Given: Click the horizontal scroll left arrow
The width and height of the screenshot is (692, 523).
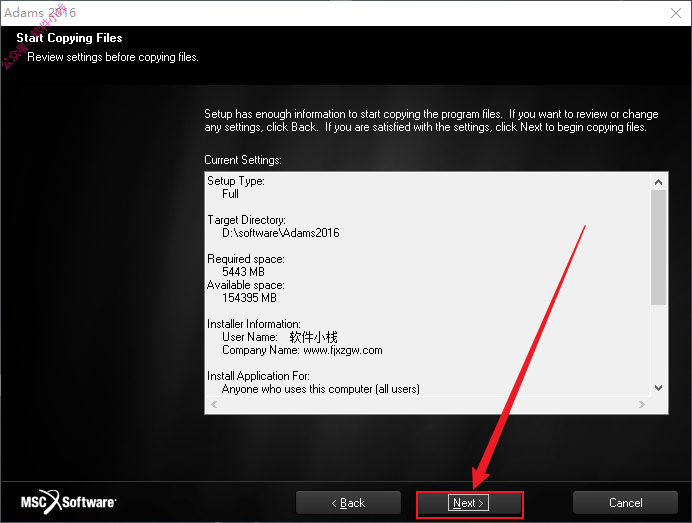Looking at the screenshot, I should (214, 404).
